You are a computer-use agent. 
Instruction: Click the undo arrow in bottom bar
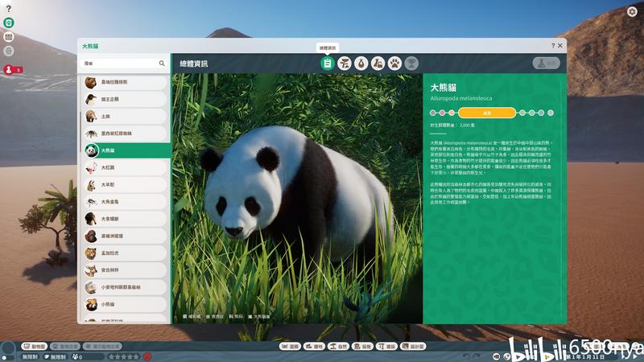pyautogui.click(x=466, y=356)
